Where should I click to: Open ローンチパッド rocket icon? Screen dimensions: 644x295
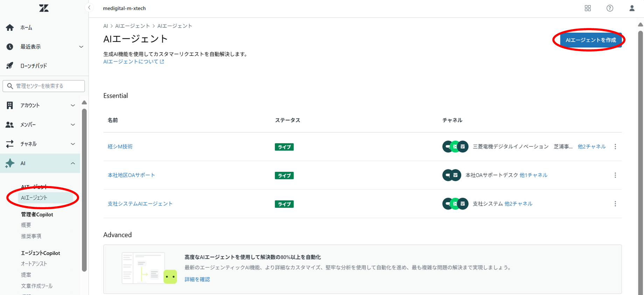[x=10, y=66]
